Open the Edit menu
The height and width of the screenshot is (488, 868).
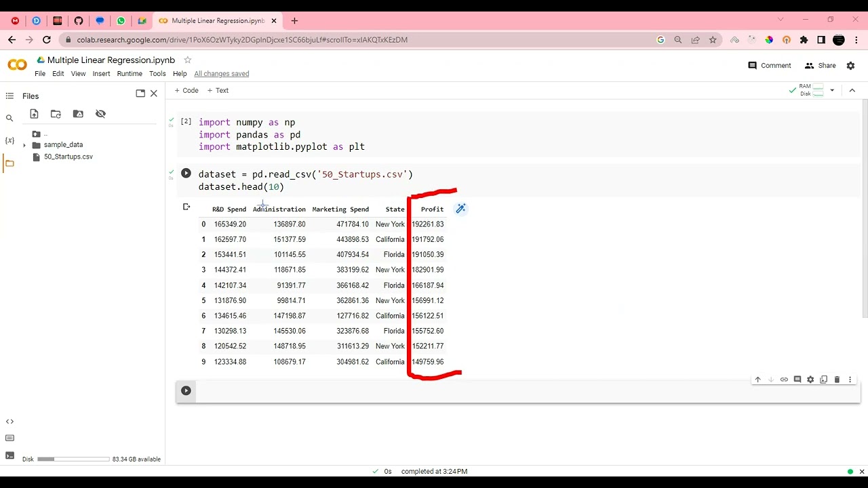(58, 74)
